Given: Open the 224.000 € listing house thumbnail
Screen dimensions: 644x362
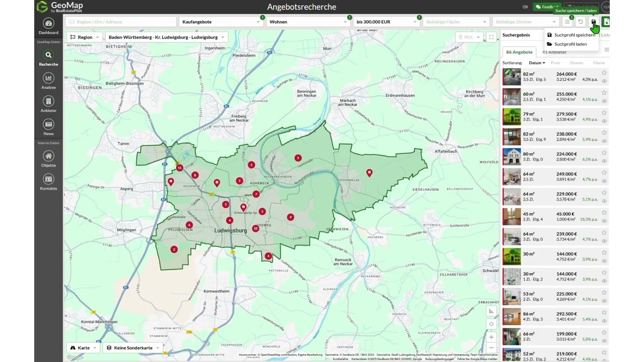Looking at the screenshot, I should pyautogui.click(x=512, y=157).
